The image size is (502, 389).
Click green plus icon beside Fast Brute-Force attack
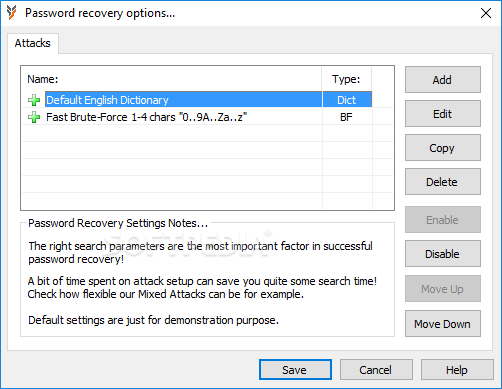pos(34,117)
